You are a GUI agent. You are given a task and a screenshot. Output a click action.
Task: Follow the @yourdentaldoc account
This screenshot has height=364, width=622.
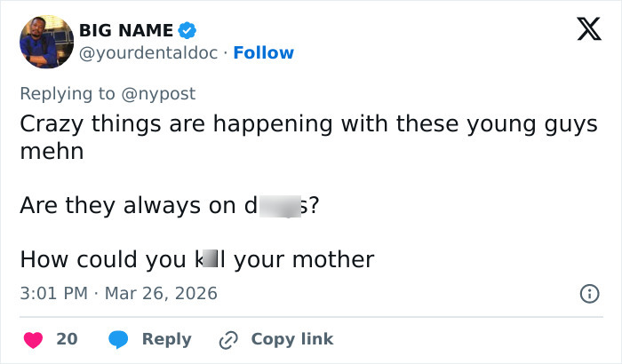point(263,53)
